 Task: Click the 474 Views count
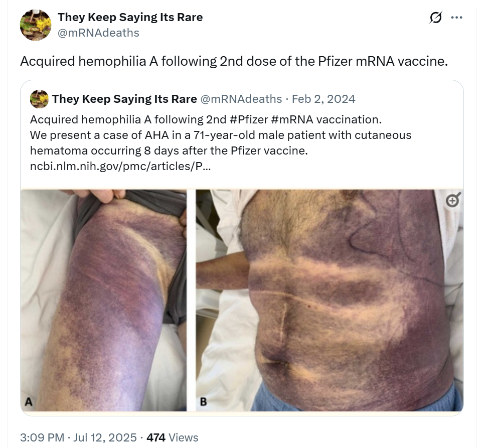(x=173, y=437)
